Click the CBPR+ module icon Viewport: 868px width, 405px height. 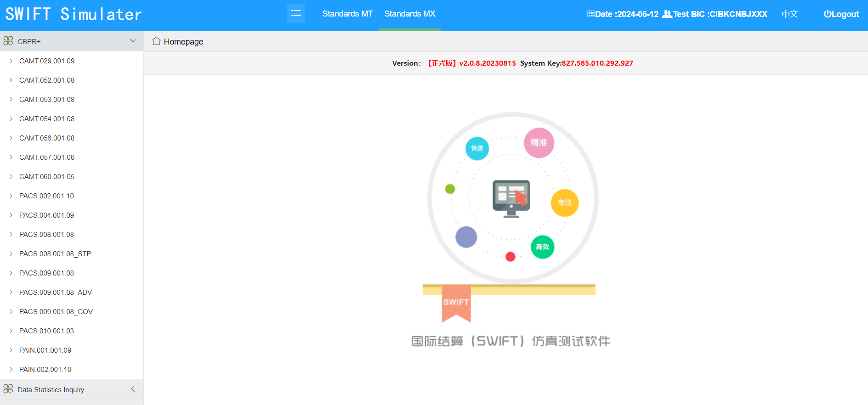(x=8, y=41)
